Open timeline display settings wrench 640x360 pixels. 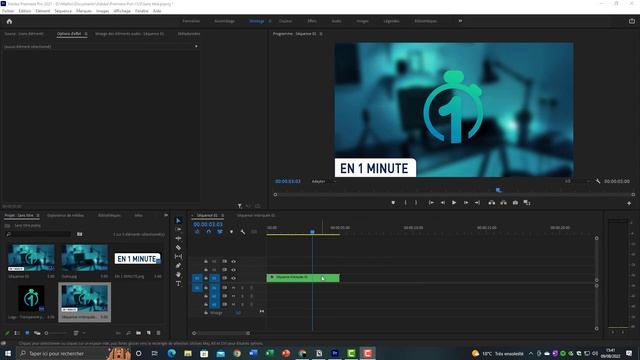pos(243,232)
